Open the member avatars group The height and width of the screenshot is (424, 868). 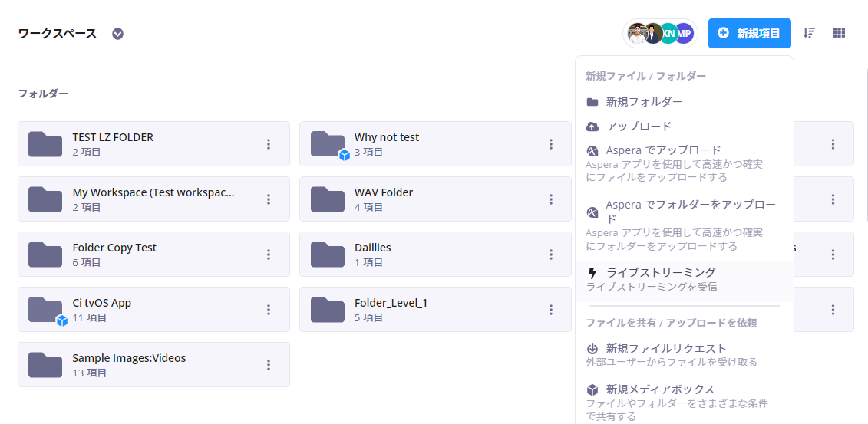tap(660, 33)
